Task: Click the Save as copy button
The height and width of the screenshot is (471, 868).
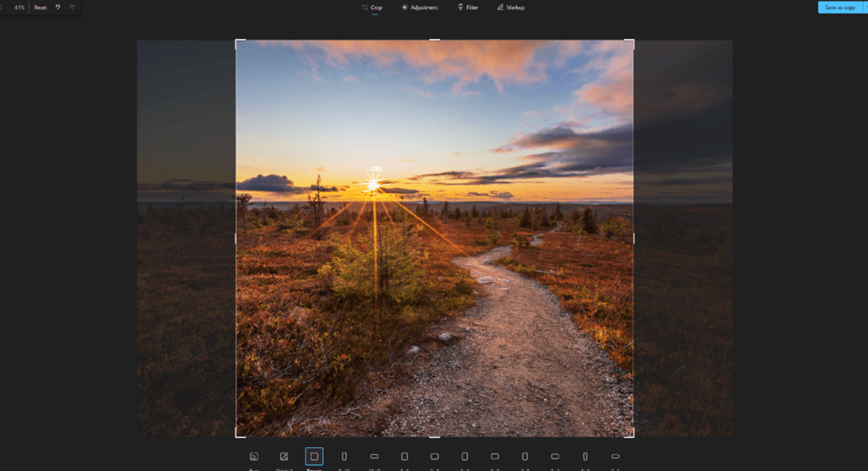Action: [x=839, y=7]
